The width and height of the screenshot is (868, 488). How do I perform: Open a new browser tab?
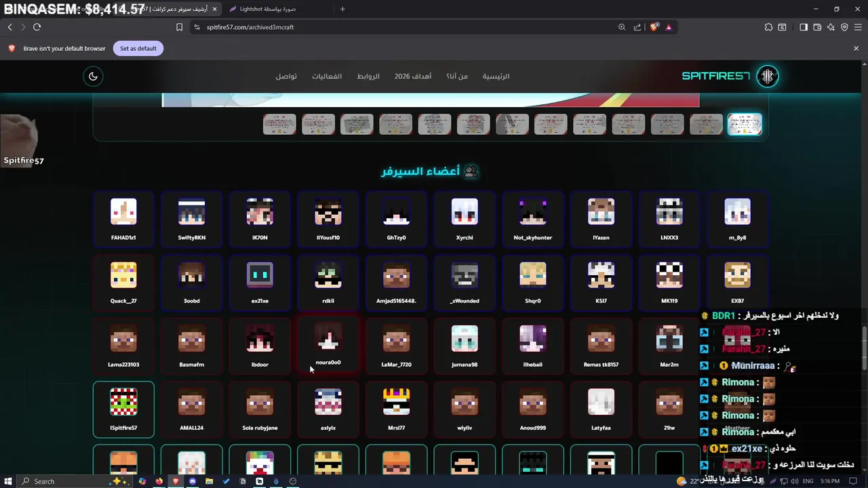342,9
